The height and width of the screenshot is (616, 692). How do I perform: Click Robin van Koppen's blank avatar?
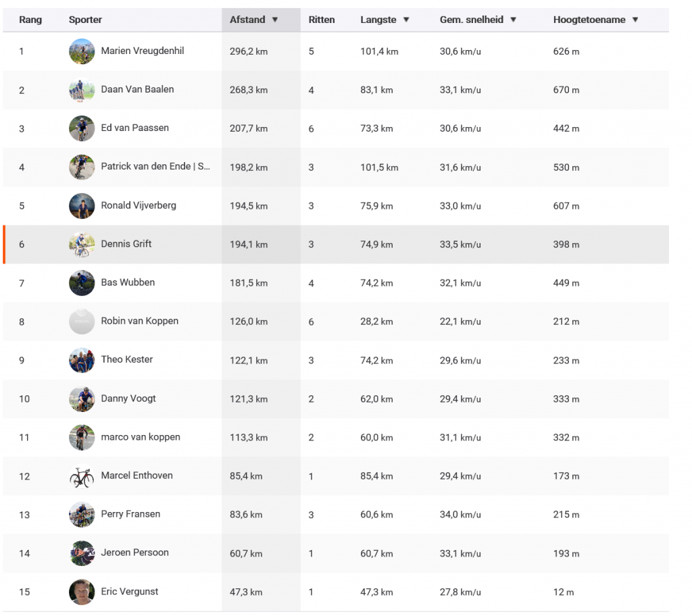point(82,322)
